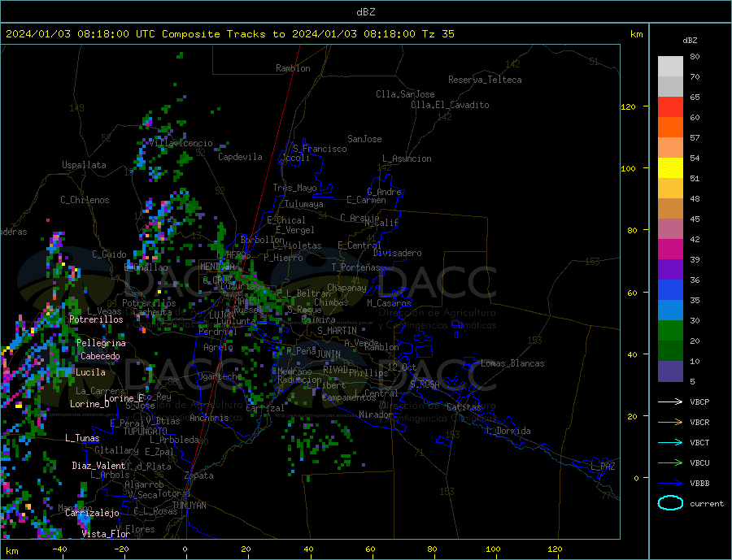
Task: Click the '80' tick on the vertical km axis
Action: click(632, 230)
